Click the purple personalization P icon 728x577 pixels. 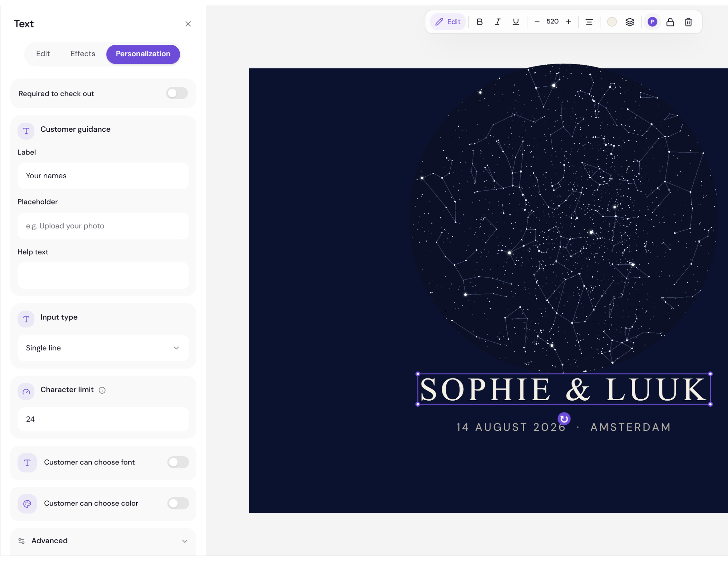[x=652, y=22]
